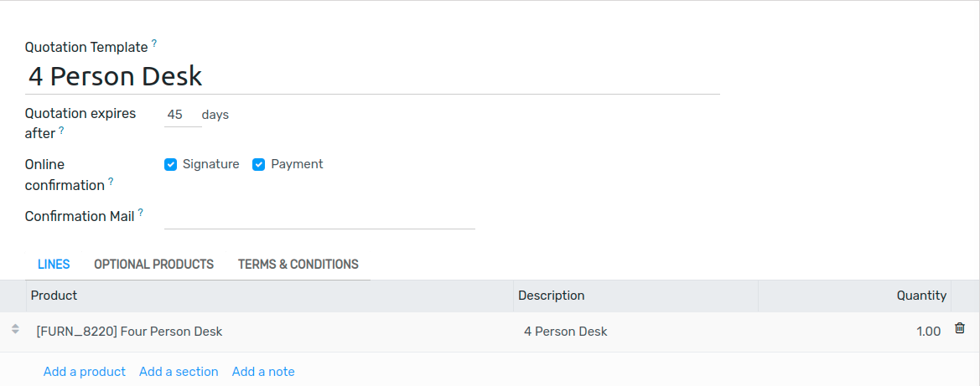
Task: Click Add a section link
Action: point(179,372)
